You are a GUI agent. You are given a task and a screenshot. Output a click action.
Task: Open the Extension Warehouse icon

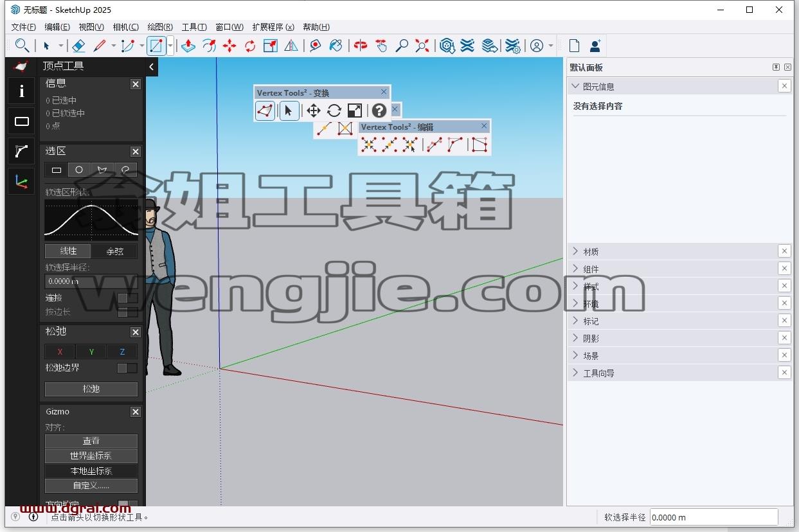[467, 46]
